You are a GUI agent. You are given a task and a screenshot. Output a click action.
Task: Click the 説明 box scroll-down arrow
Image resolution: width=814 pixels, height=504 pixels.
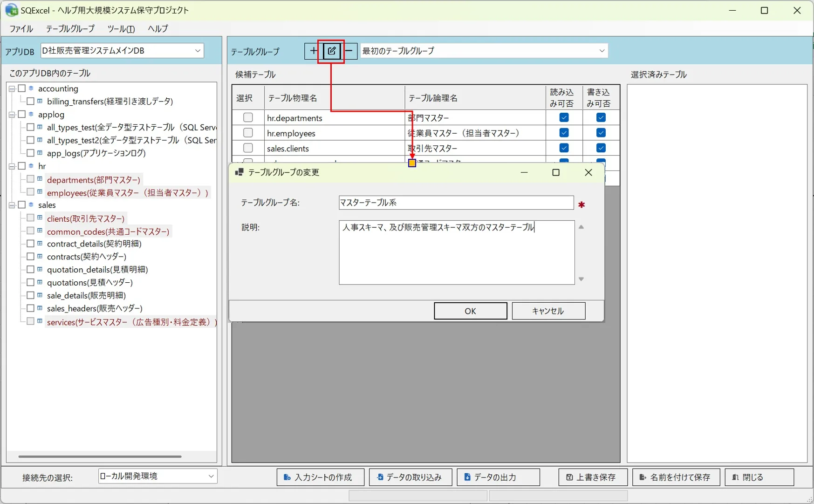(x=581, y=279)
